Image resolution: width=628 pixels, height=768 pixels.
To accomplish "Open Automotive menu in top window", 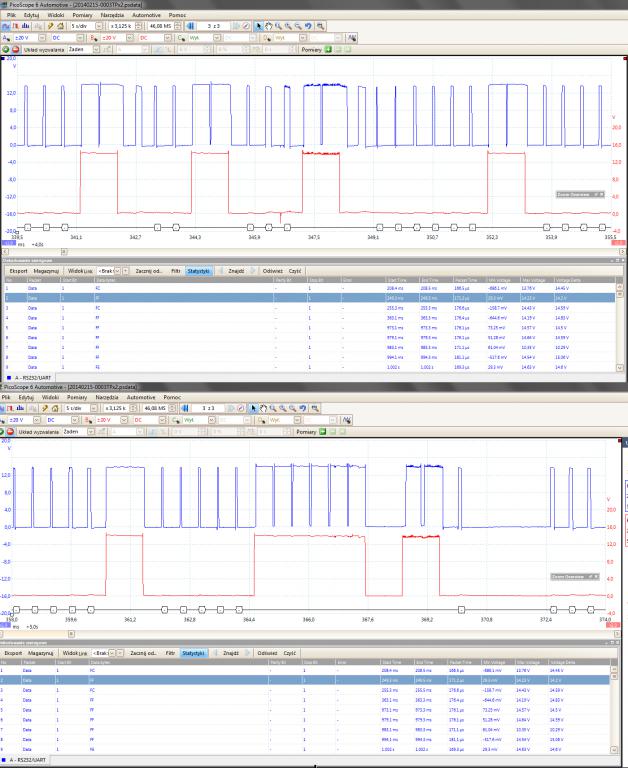I will 146,15.
